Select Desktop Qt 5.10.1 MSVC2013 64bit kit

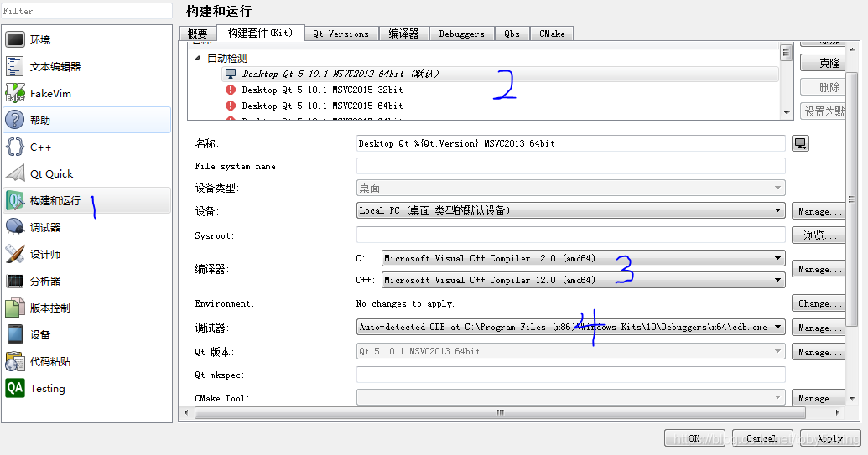(500, 74)
